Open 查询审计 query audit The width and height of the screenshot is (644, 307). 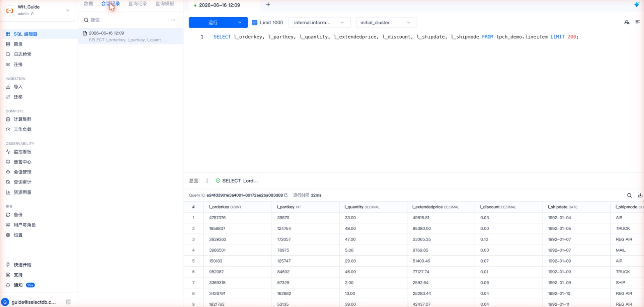(39, 182)
